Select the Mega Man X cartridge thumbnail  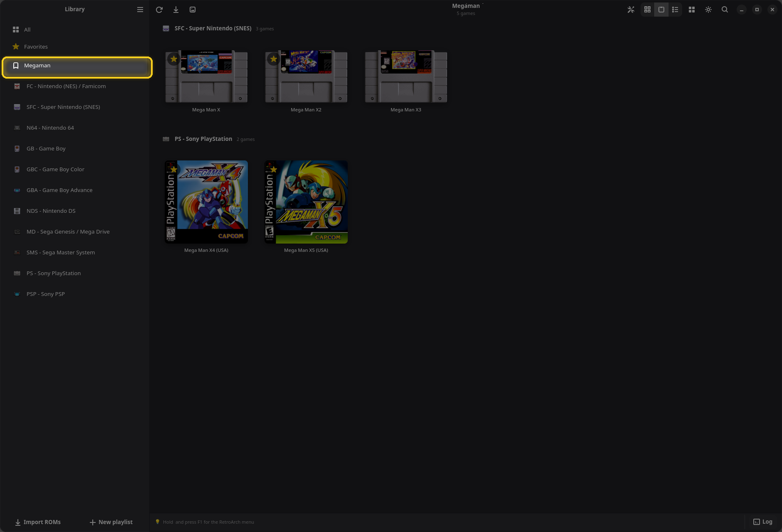click(x=206, y=76)
